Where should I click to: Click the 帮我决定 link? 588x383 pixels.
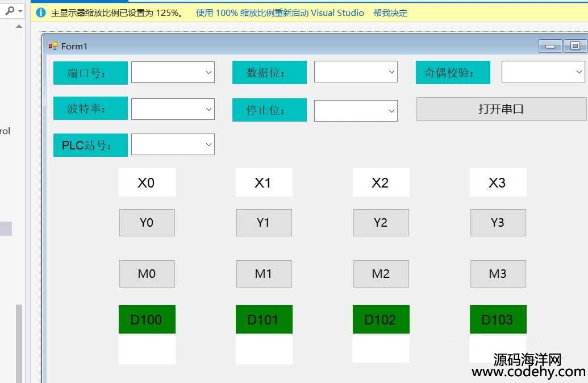tap(390, 13)
